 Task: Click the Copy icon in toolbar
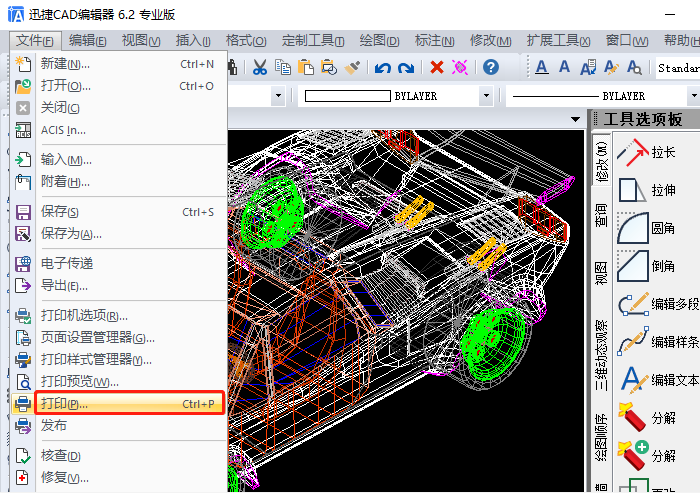[x=283, y=67]
